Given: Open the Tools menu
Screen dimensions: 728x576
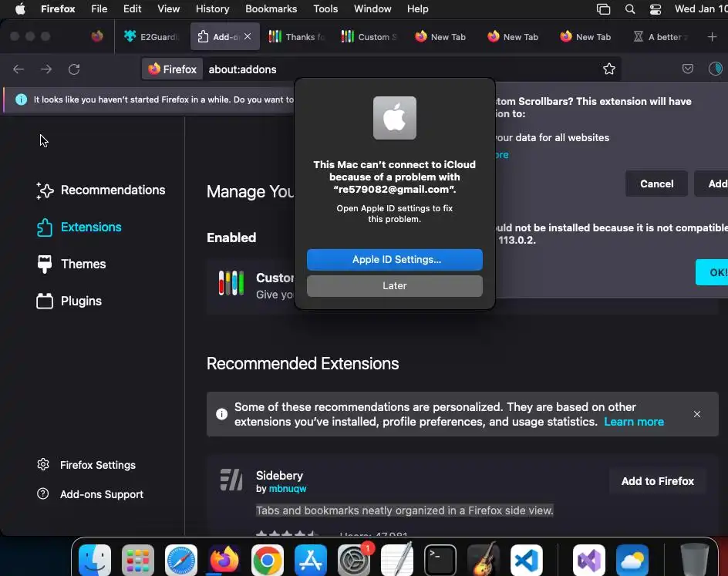Looking at the screenshot, I should 325,8.
